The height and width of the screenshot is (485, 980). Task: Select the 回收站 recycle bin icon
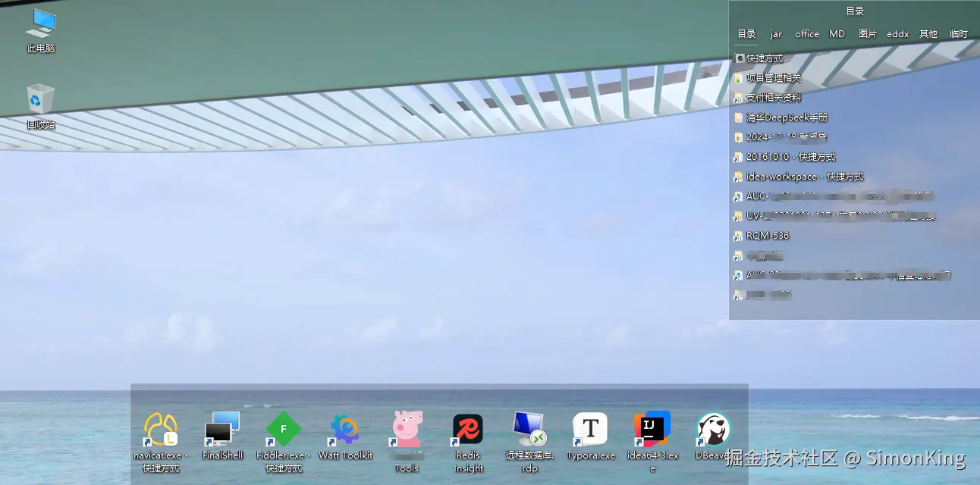(x=41, y=107)
